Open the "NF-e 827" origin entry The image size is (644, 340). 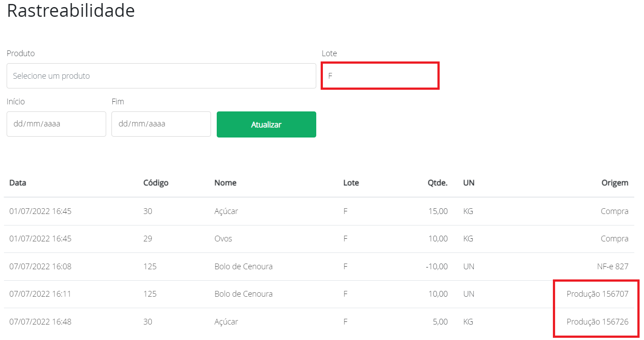614,266
